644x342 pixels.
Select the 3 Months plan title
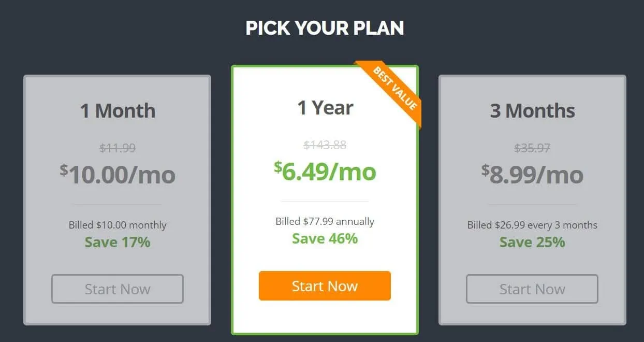click(x=532, y=111)
